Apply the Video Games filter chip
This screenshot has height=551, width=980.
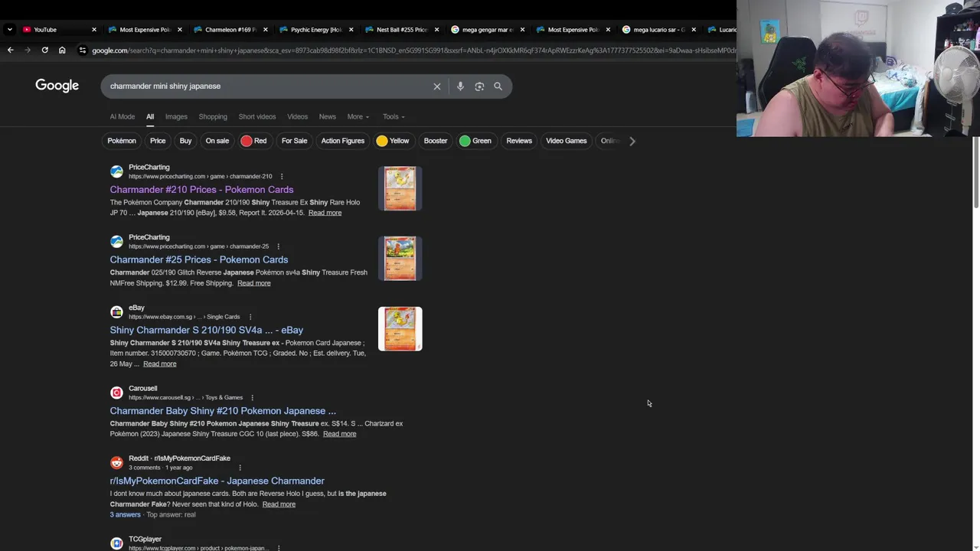[566, 141]
